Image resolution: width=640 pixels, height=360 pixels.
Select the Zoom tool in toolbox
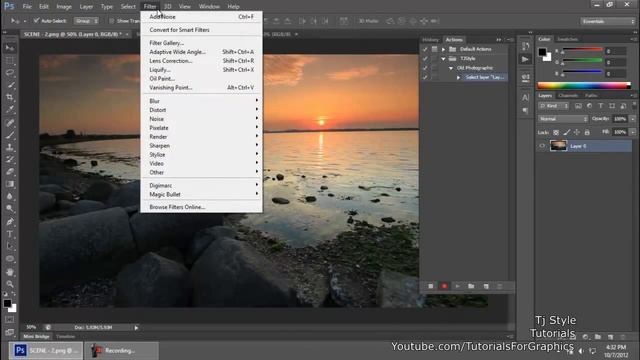[10, 284]
